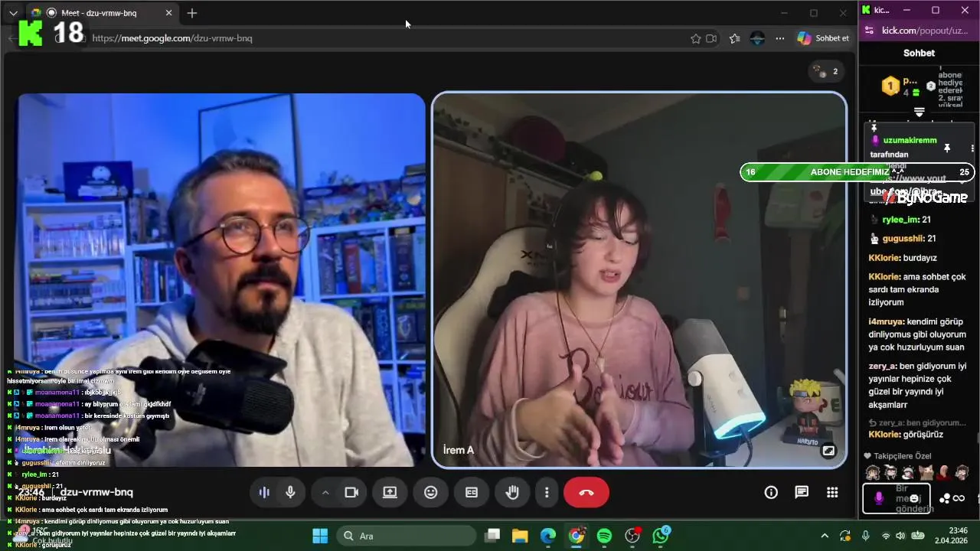
Task: Click picture-in-picture icon on İrem A tile
Action: [828, 451]
